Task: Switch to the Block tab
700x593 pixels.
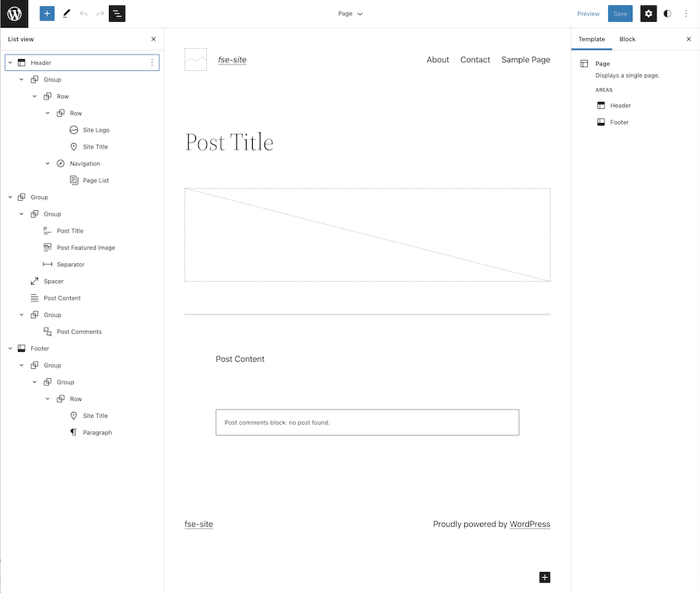Action: coord(627,39)
